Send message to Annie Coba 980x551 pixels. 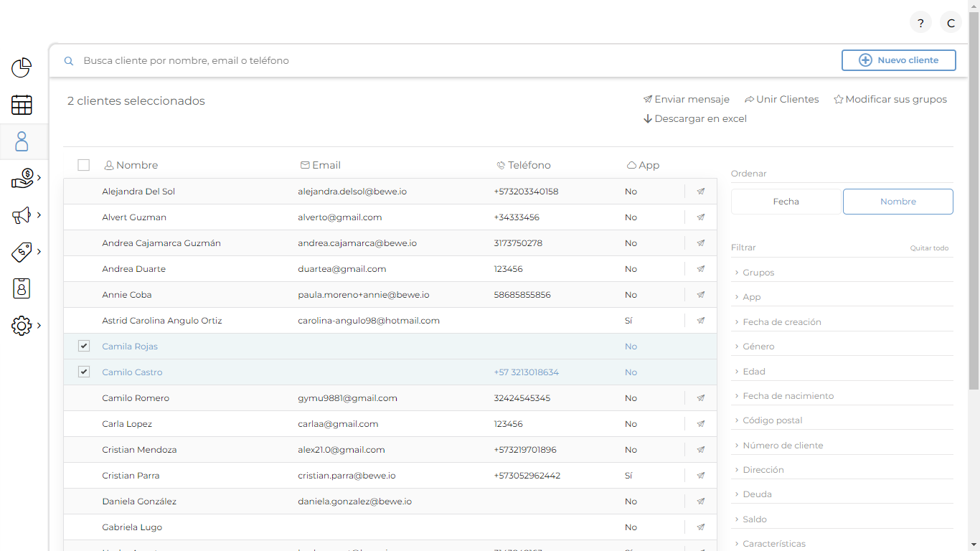point(701,295)
